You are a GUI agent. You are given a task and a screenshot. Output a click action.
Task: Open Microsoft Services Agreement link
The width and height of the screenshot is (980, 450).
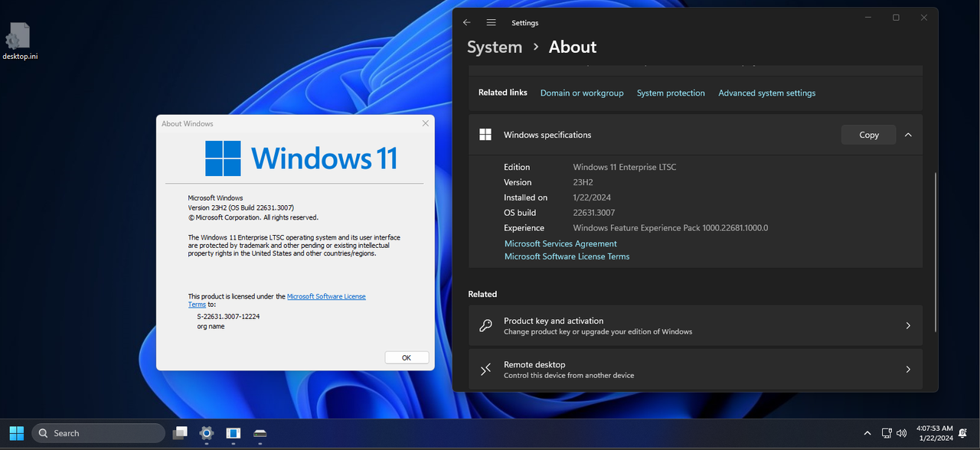point(560,243)
